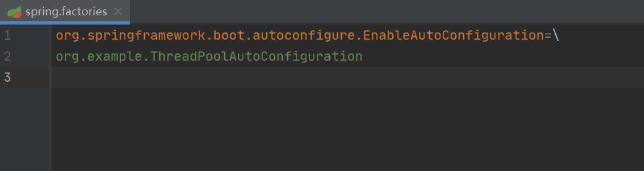Viewport: 644px width, 171px height.
Task: Close the spring.factories tab
Action: coord(118,12)
